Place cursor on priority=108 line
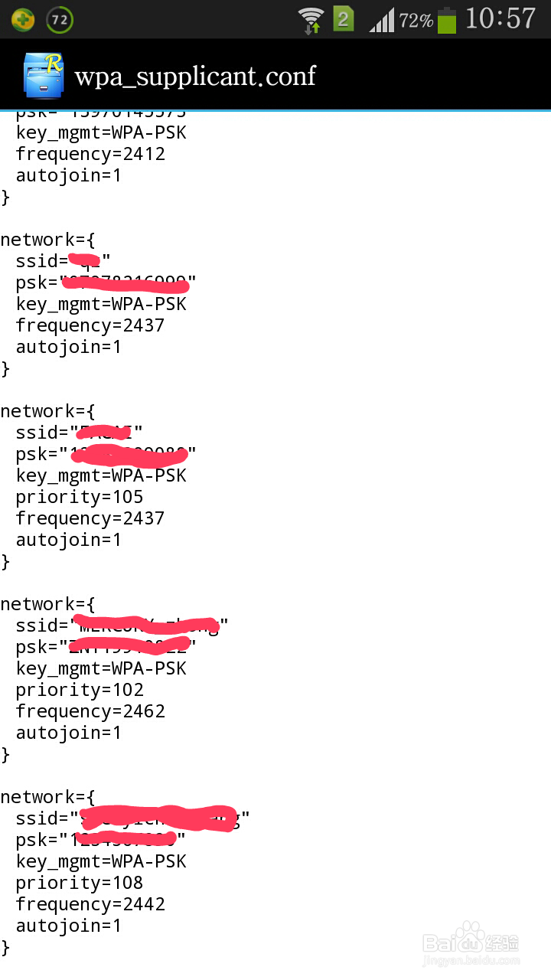This screenshot has width=551, height=980. click(80, 883)
